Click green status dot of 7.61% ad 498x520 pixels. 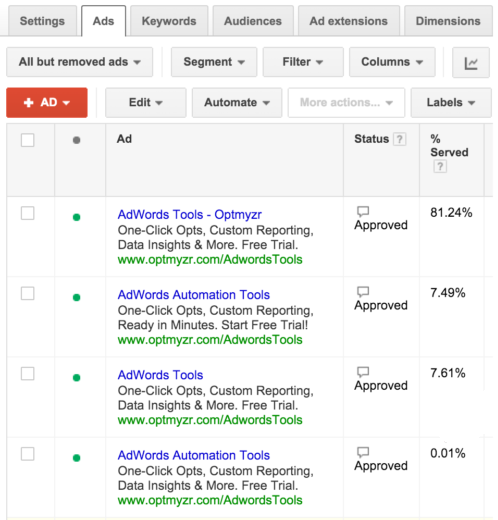76,378
